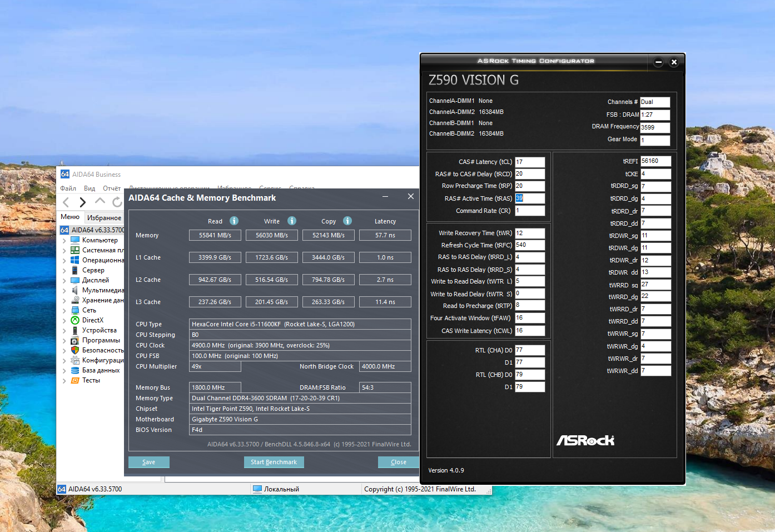Click the L1 Cache latency value 1.0 ns
The height and width of the screenshot is (532, 775).
[x=385, y=257]
